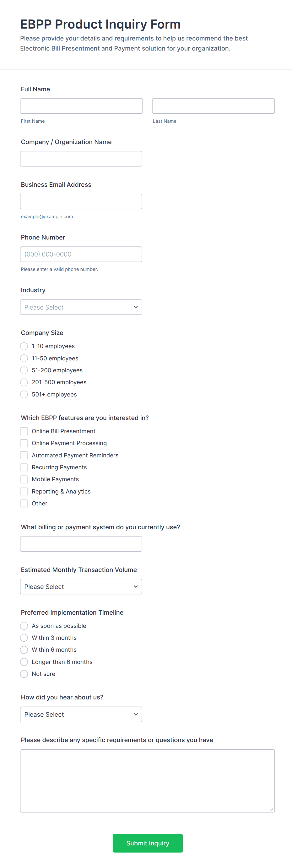Click the First Name input field
292x868 pixels.
click(x=81, y=106)
